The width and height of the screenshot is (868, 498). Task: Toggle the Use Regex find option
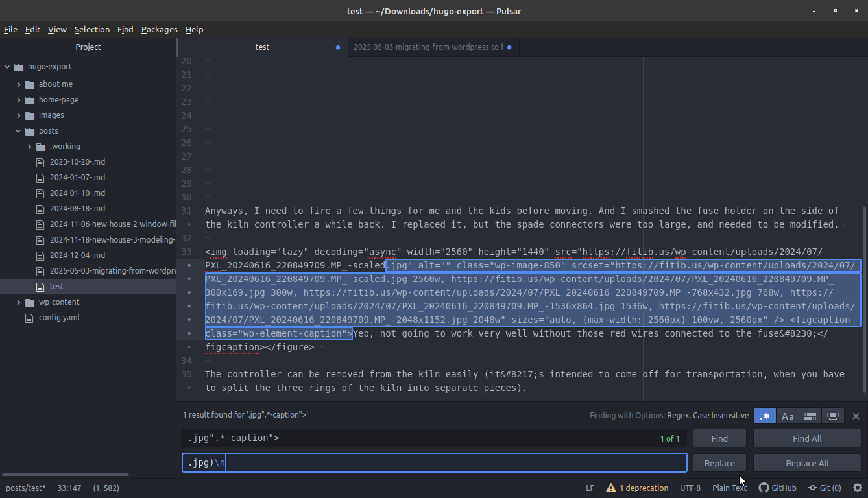[x=765, y=416]
